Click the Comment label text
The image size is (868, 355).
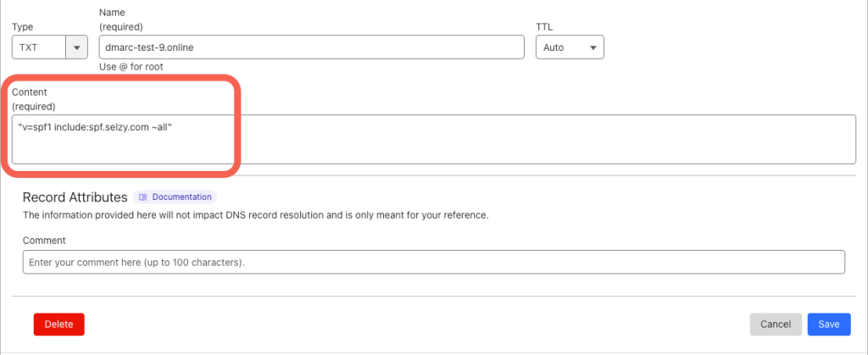click(x=44, y=241)
